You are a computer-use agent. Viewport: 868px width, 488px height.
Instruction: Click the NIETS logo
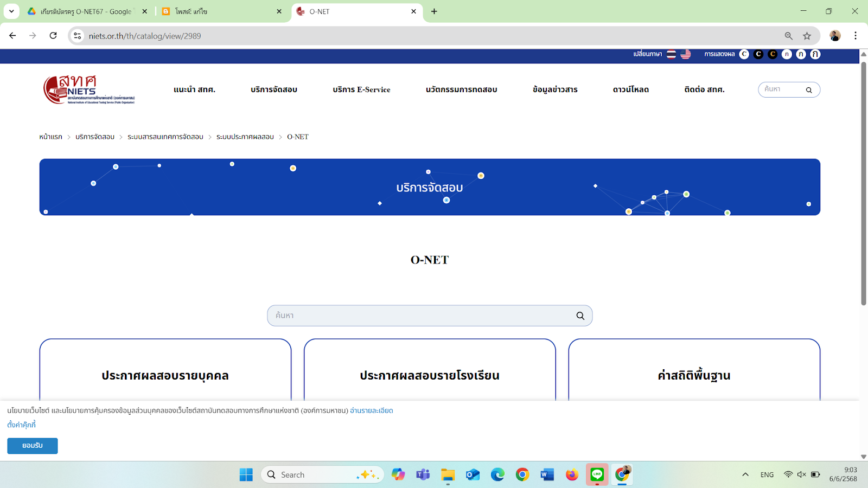point(89,89)
